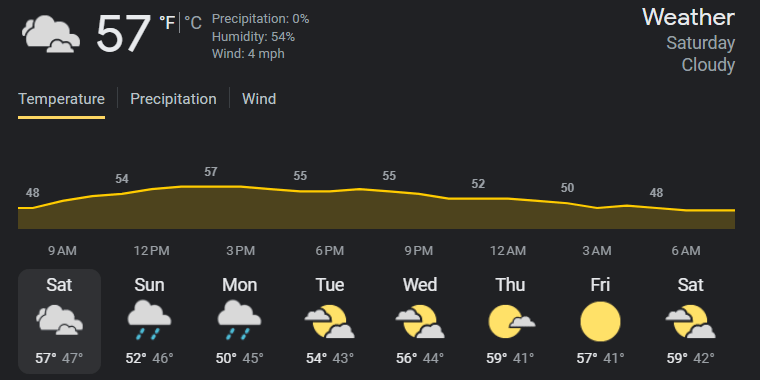Image resolution: width=760 pixels, height=380 pixels.
Task: Click Sunday's rain cloud icon
Action: pyautogui.click(x=149, y=319)
